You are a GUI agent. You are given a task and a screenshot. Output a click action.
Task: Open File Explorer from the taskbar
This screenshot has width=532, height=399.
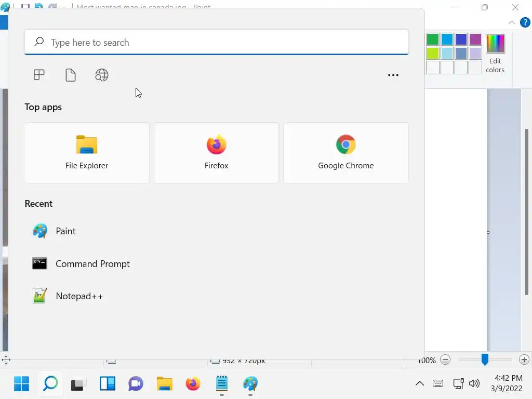coord(164,384)
